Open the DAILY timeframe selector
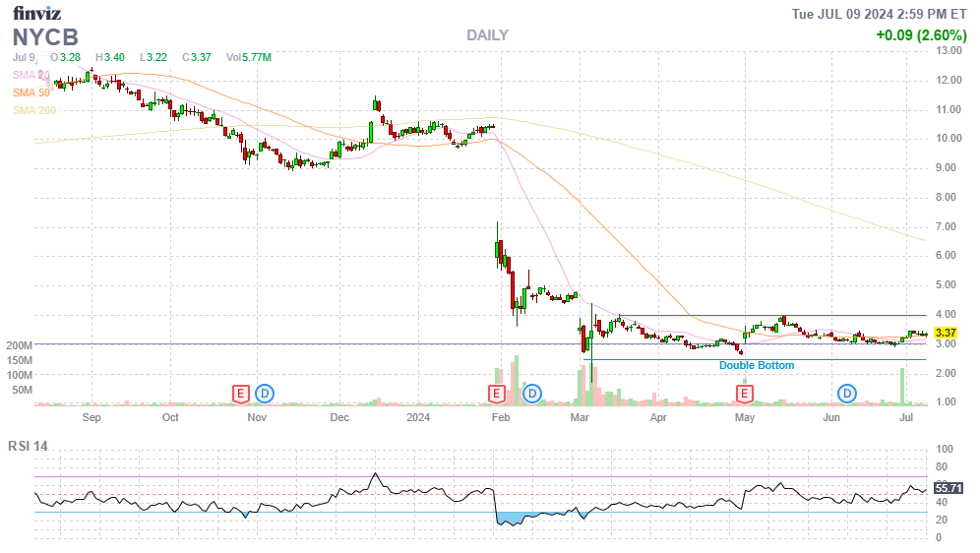This screenshot has width=980, height=553. [487, 35]
